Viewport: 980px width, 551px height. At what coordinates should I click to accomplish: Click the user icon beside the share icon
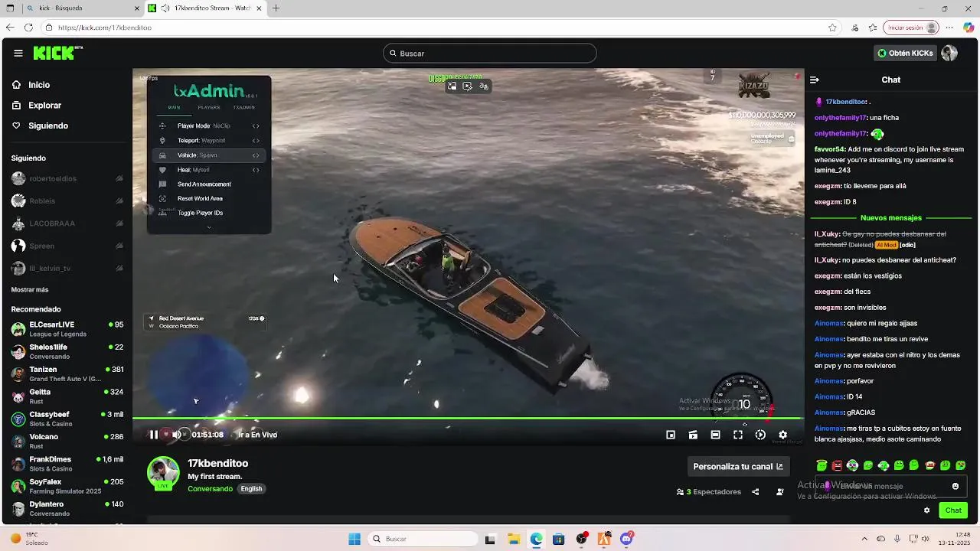coord(780,492)
